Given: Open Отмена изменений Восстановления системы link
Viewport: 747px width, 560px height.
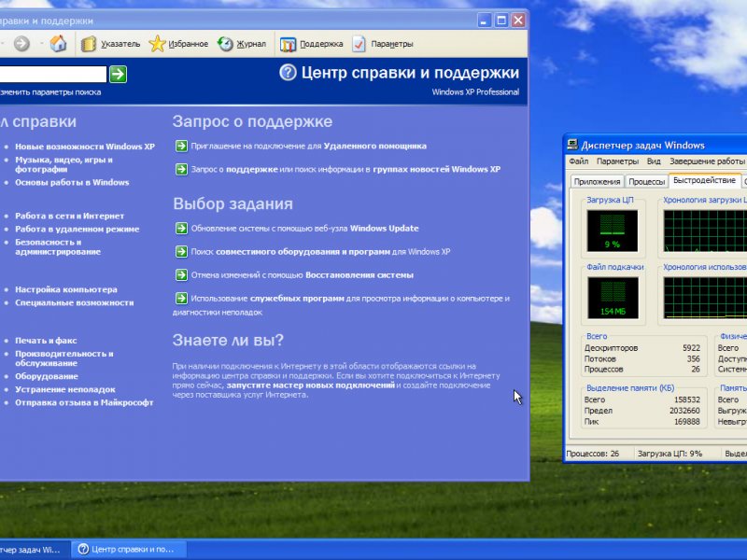Looking at the screenshot, I should click(302, 275).
